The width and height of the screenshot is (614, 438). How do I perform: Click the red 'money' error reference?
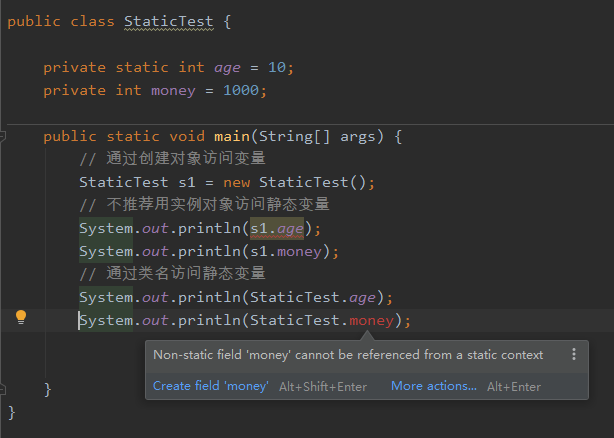pyautogui.click(x=371, y=320)
